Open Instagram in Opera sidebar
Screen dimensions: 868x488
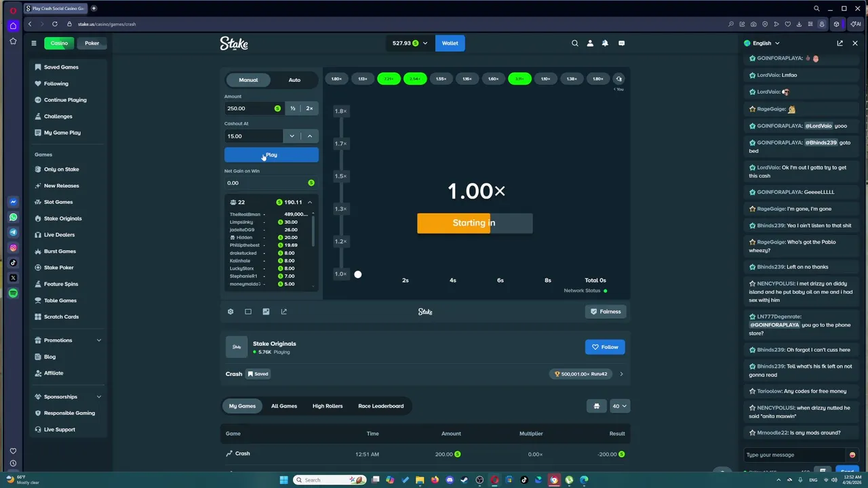13,248
